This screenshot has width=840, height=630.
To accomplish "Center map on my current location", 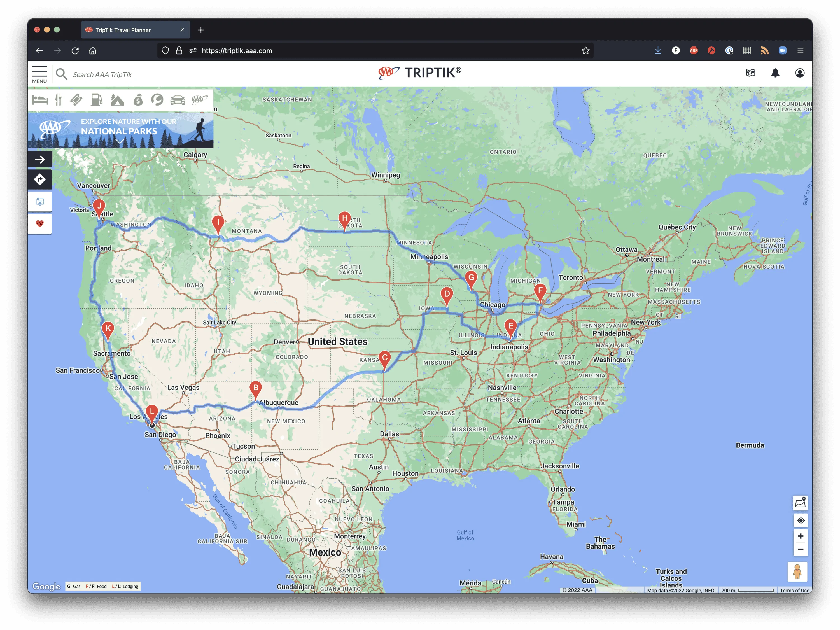I will (800, 521).
